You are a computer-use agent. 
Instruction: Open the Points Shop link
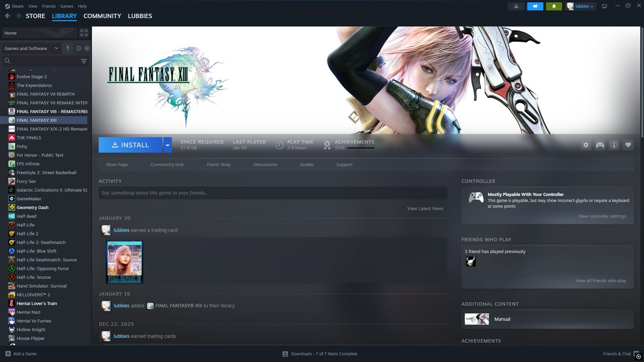pyautogui.click(x=218, y=165)
